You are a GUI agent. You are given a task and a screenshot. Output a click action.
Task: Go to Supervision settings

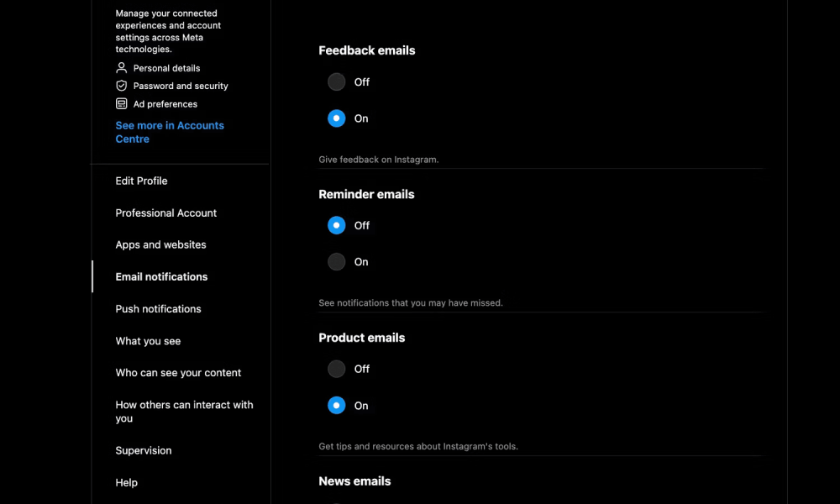(144, 450)
